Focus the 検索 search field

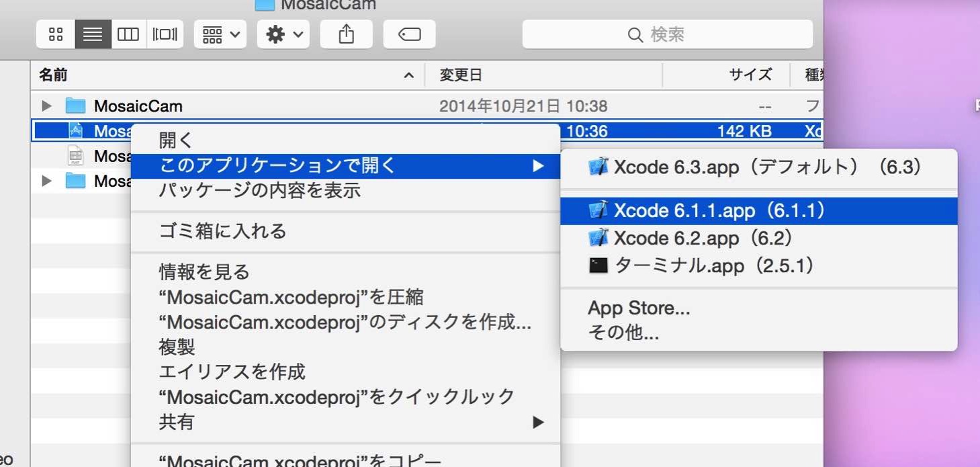point(668,34)
